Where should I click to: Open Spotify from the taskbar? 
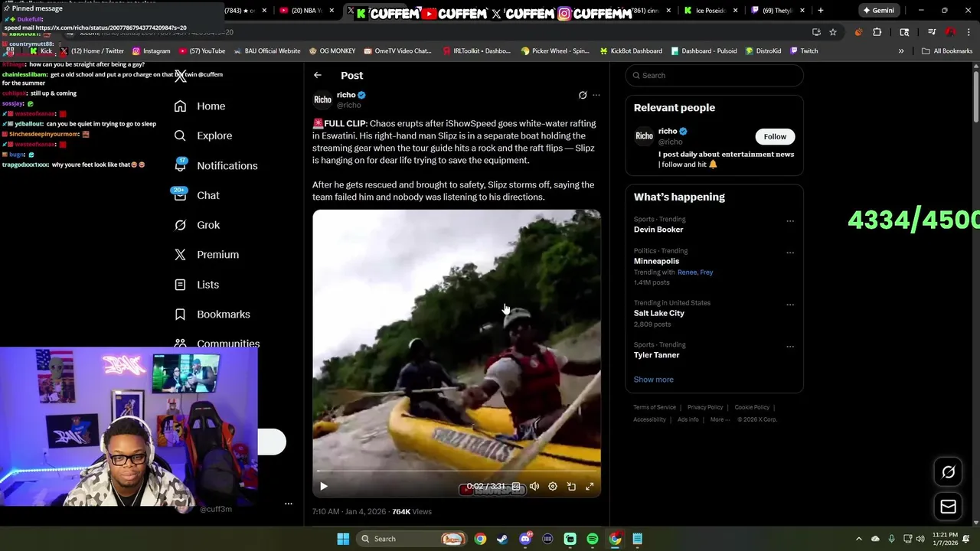[x=593, y=539]
